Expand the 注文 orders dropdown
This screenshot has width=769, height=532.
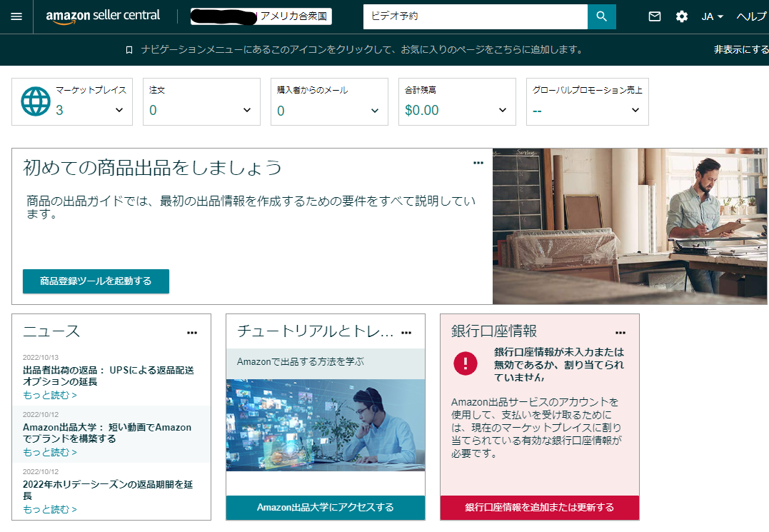[x=247, y=110]
